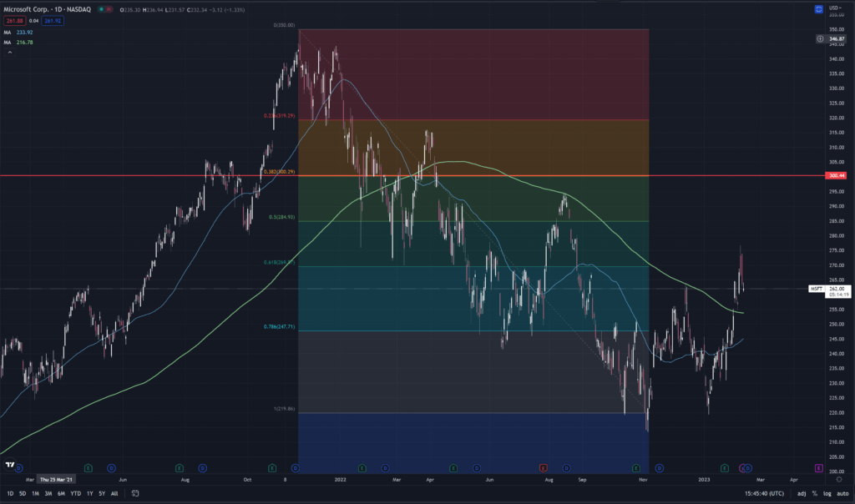855x504 pixels.
Task: Open the go-to-date calendar icon
Action: 135,494
